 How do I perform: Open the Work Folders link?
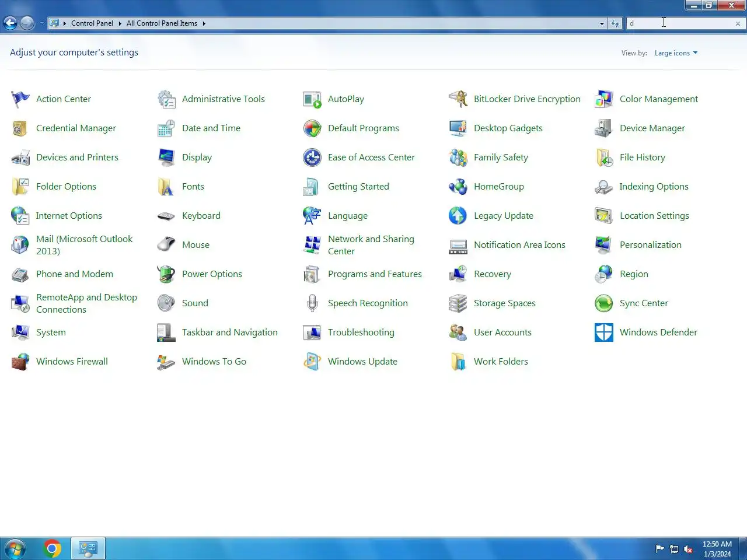coord(501,362)
